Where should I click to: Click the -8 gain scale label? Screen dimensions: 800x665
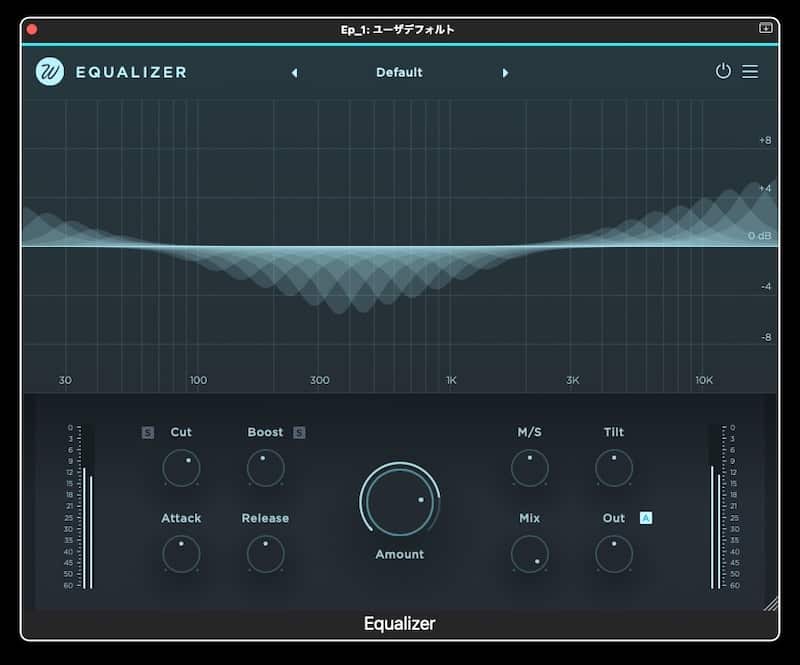click(766, 337)
